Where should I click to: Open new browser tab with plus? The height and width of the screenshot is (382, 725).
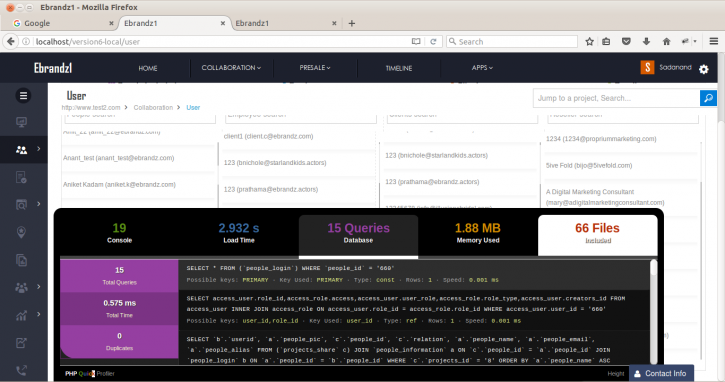point(352,23)
